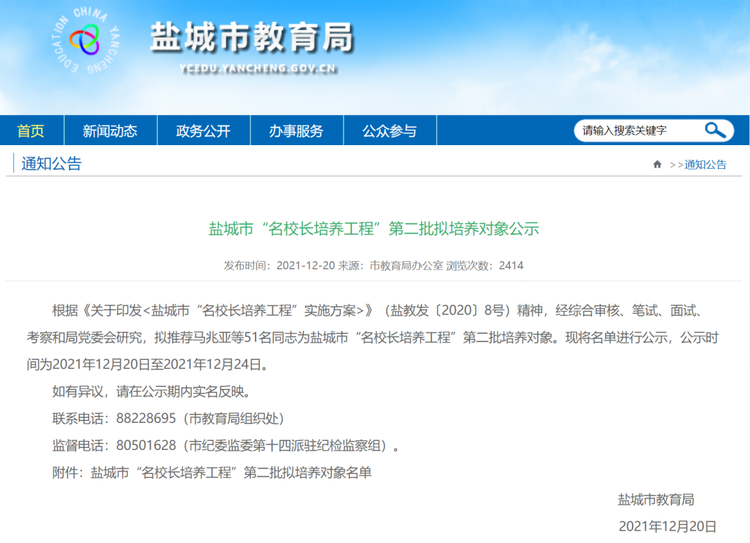Open attachment 第二批拟培养对象名单
Image resolution: width=750 pixels, height=543 pixels.
pos(308,473)
